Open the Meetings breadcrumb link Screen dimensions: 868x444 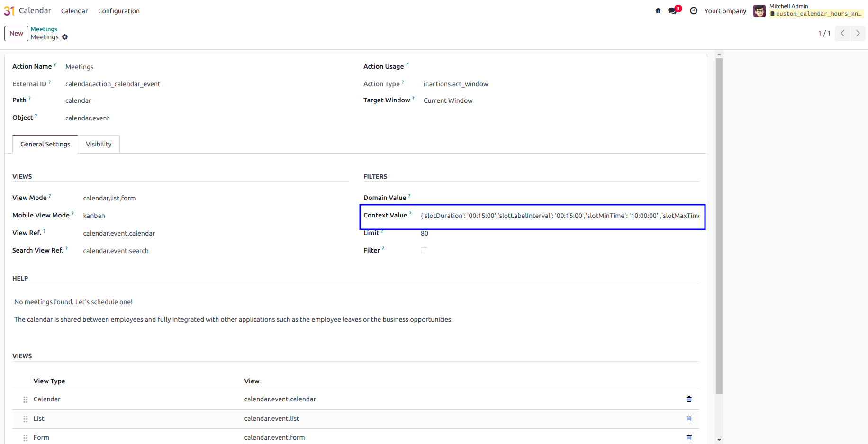point(44,29)
